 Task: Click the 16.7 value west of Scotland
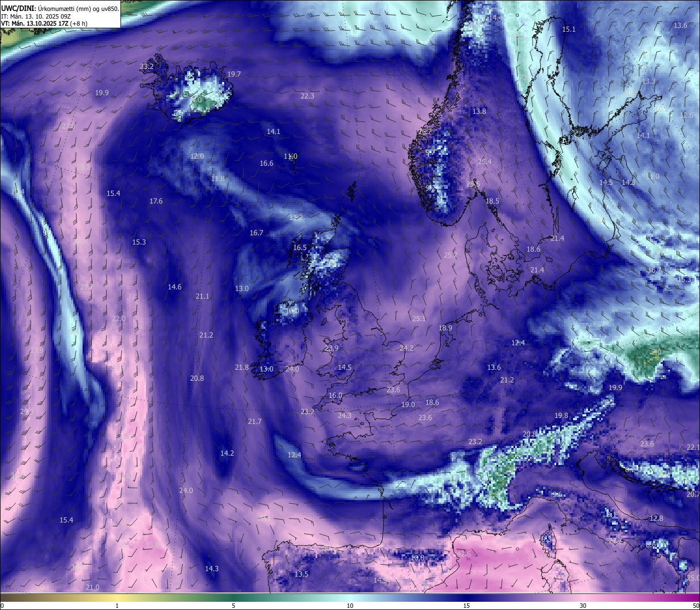click(256, 233)
